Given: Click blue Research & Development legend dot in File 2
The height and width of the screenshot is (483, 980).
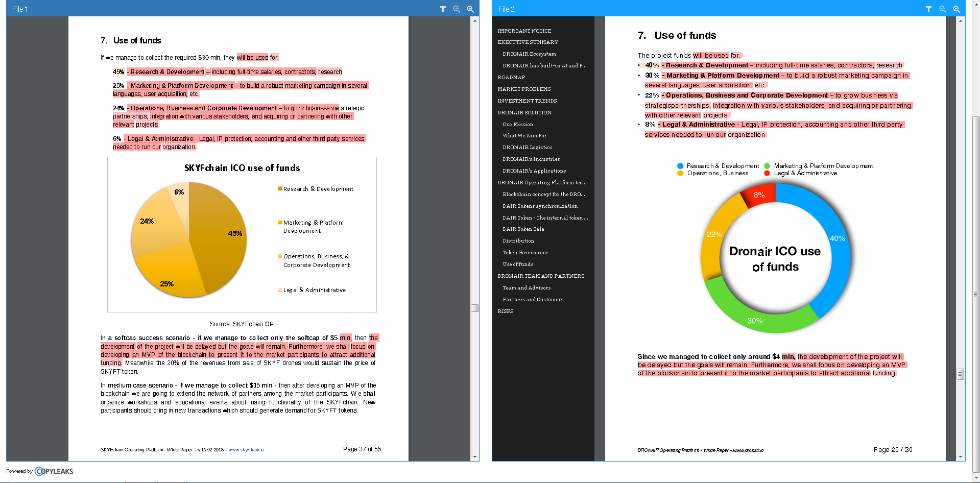Looking at the screenshot, I should tap(680, 166).
